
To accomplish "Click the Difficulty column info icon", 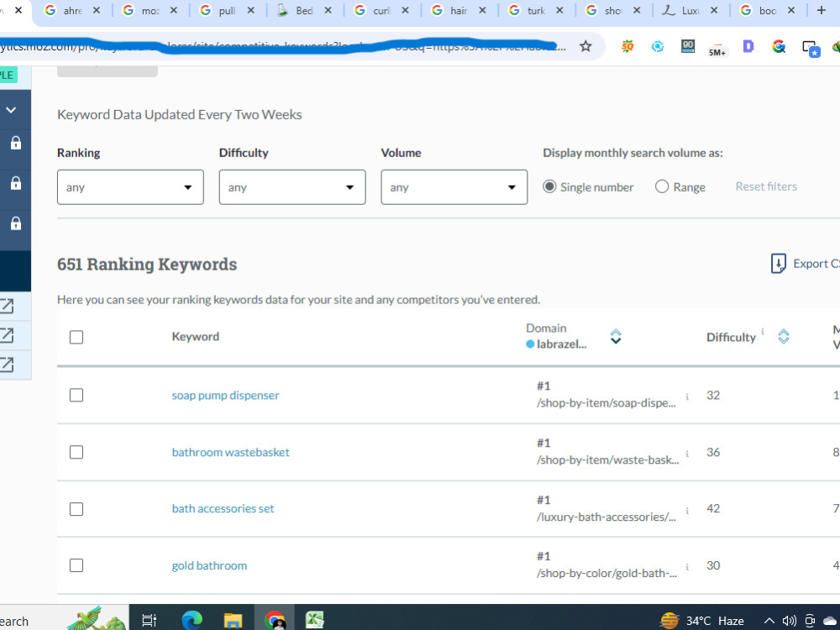I will pos(763,331).
